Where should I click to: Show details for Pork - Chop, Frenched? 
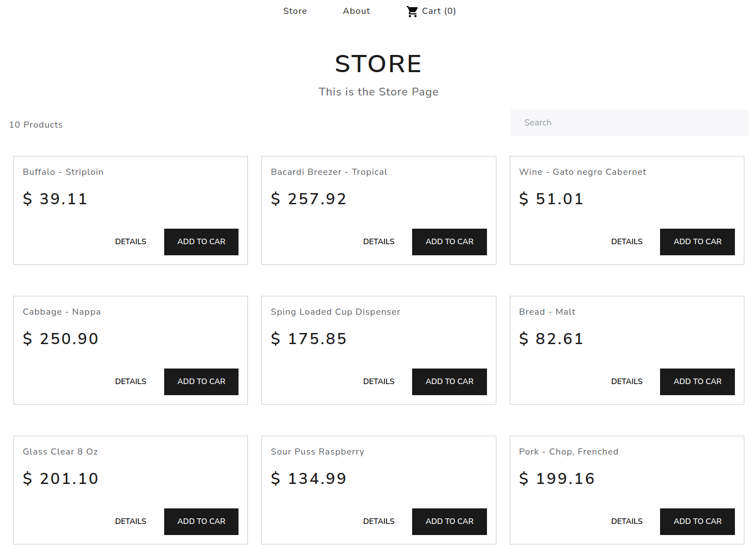[x=627, y=522]
